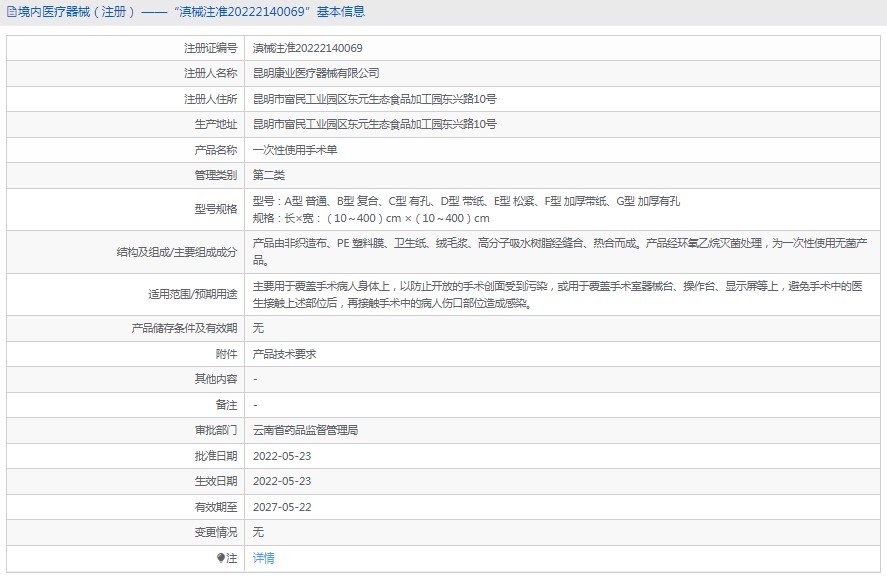Viewport: 887px width, 579px height.
Task: Select registration number value 滇械注准20222140069
Action: (x=307, y=48)
